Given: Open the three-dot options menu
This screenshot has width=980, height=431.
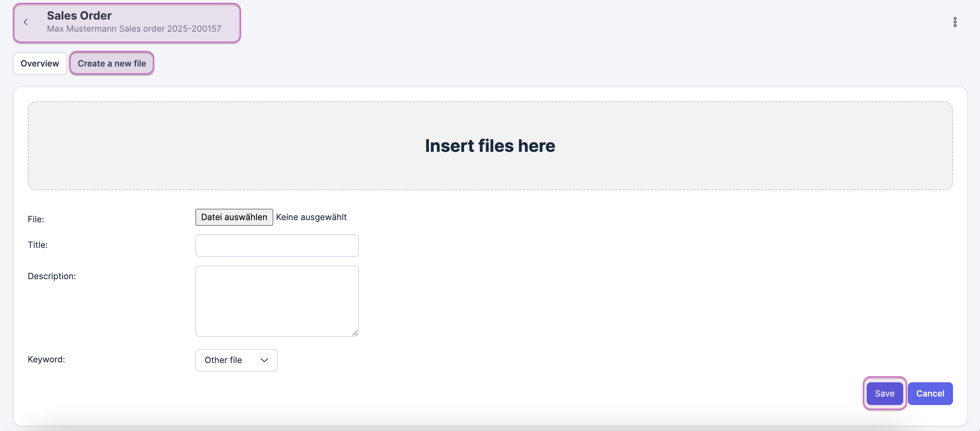Looking at the screenshot, I should click(x=954, y=22).
